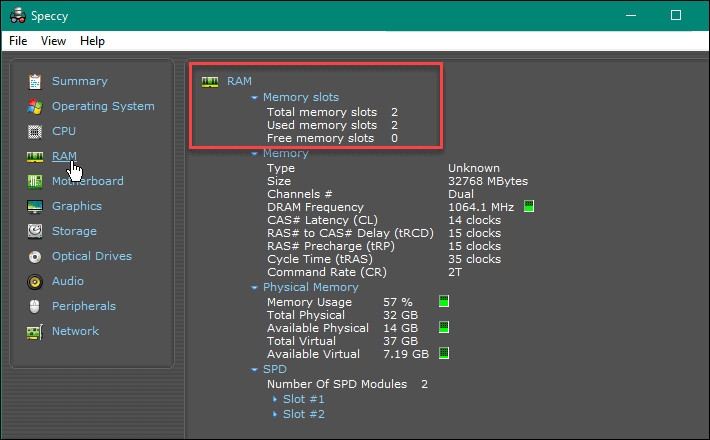
Task: Open the Audio section link
Action: 68,281
